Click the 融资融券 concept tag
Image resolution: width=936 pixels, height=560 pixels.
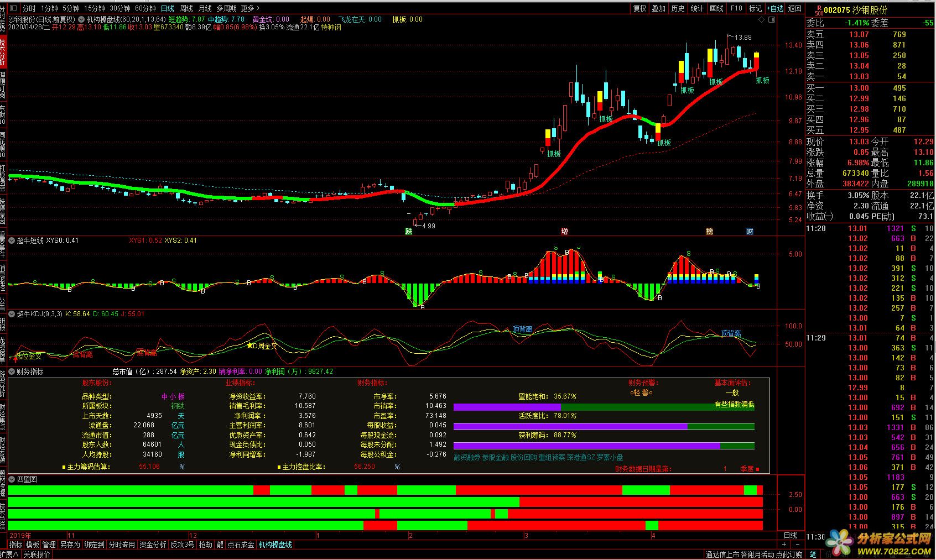467,457
